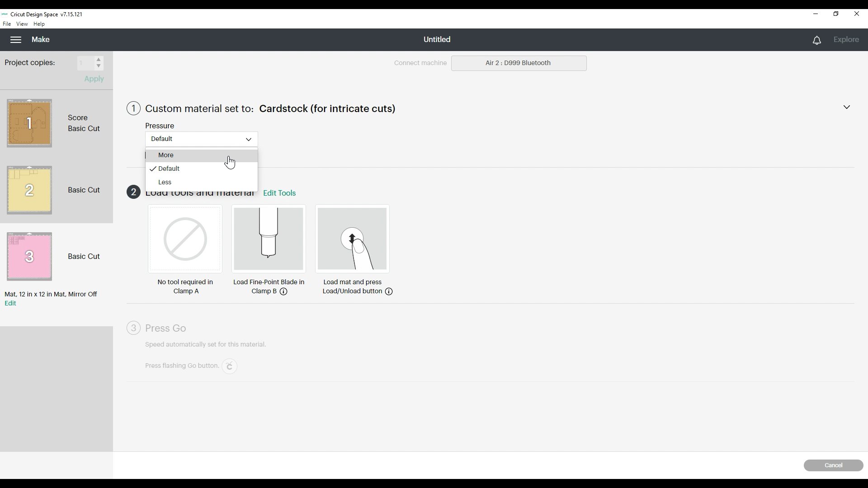Click the project copies number field
868x488 pixels.
[85, 63]
